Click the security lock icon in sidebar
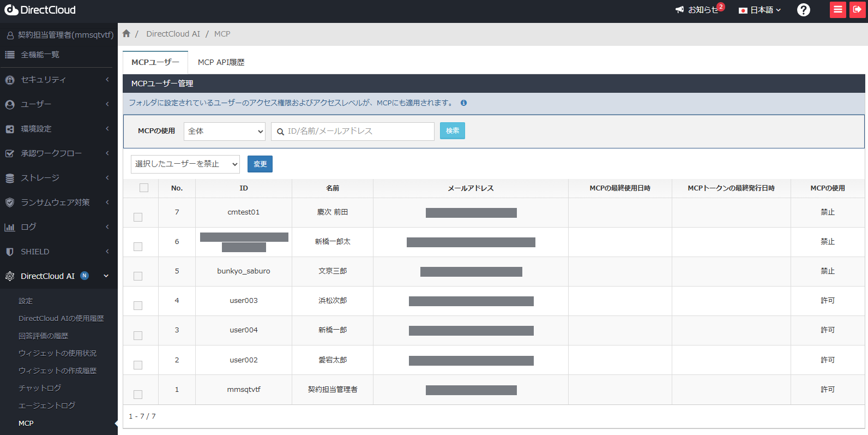 pos(10,80)
